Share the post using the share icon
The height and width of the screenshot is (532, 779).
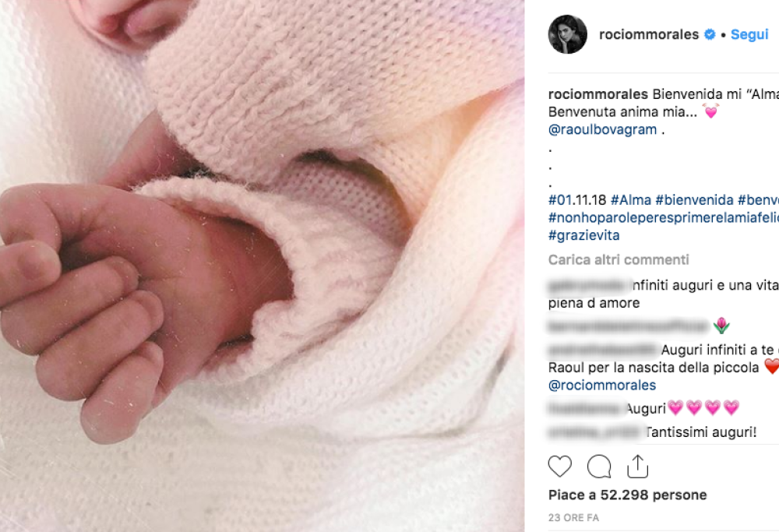click(x=637, y=467)
